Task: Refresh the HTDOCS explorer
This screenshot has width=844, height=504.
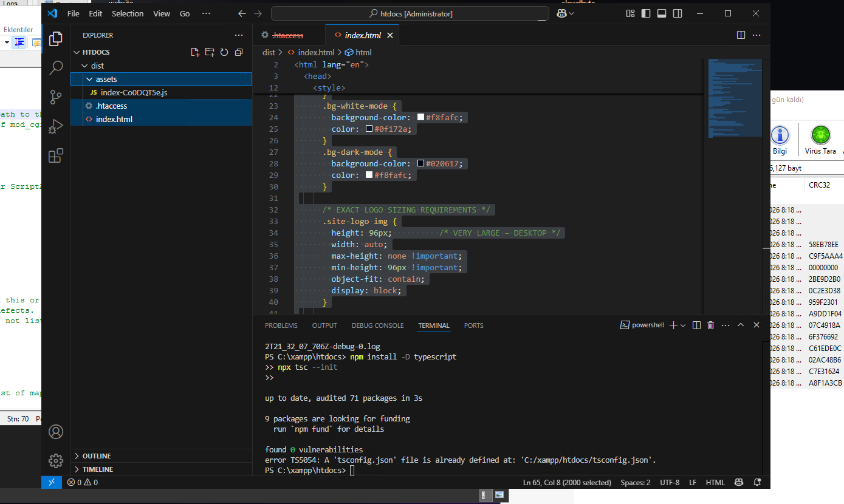Action: click(224, 52)
